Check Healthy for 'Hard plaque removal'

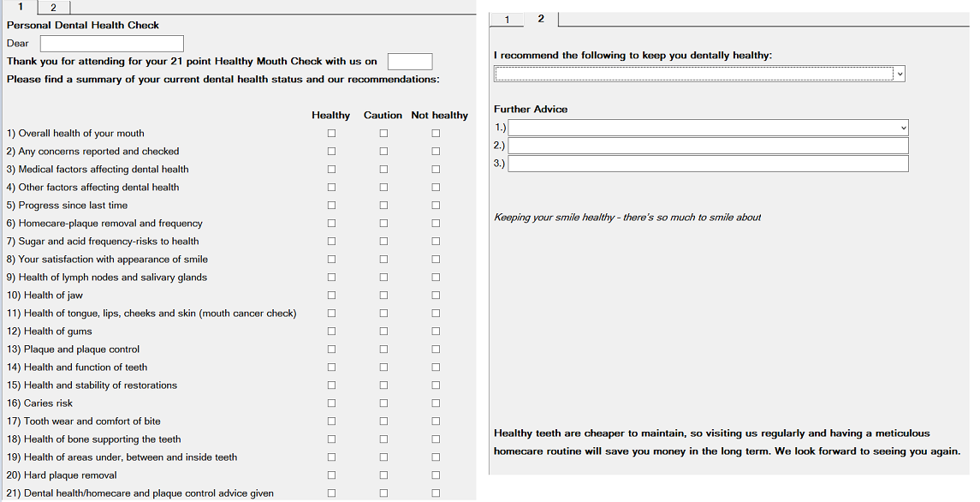click(331, 475)
